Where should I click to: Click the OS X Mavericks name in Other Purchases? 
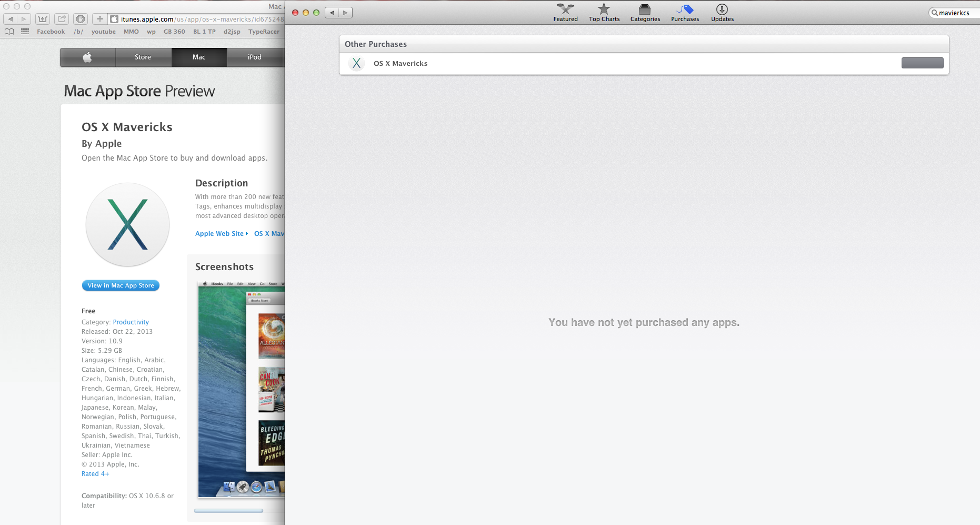click(401, 63)
